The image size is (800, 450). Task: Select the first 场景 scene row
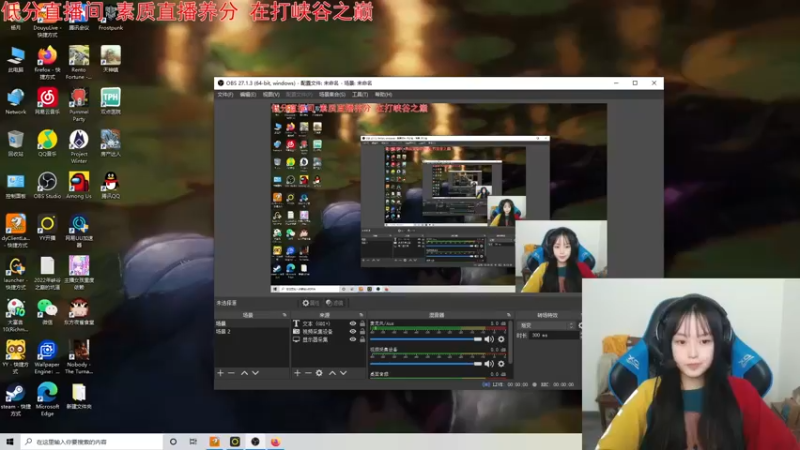coord(252,323)
